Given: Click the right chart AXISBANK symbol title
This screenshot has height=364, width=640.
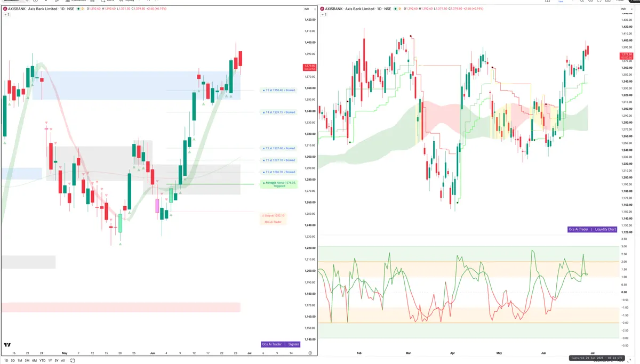Looking at the screenshot, I should pos(358,9).
